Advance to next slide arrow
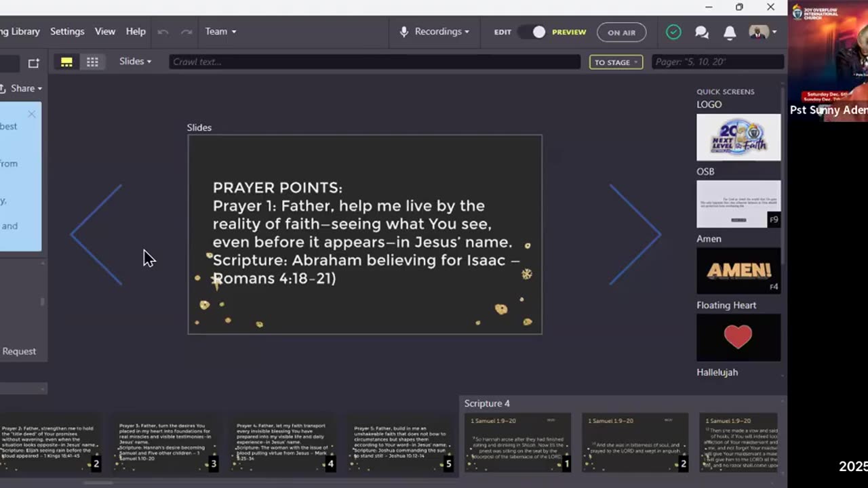This screenshot has height=488, width=868. (x=635, y=235)
